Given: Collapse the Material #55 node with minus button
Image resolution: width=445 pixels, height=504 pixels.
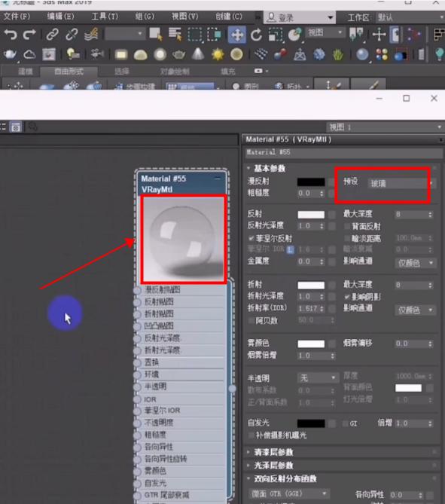Looking at the screenshot, I should coord(218,178).
